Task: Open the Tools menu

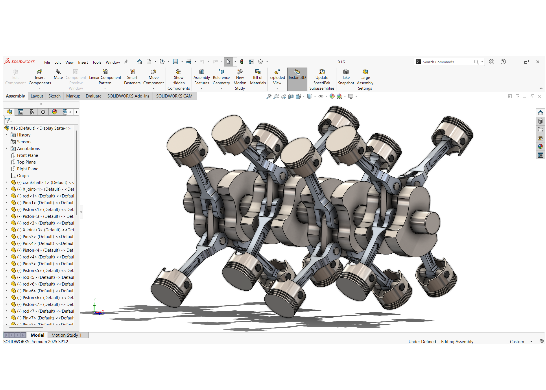Action: [x=97, y=63]
